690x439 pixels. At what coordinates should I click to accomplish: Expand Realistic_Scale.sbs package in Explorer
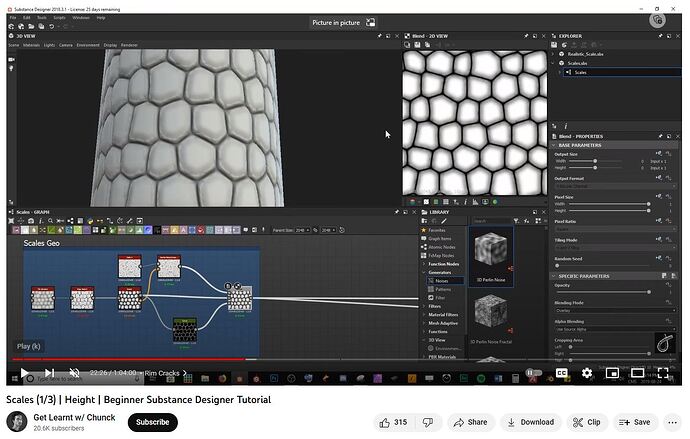pos(554,54)
